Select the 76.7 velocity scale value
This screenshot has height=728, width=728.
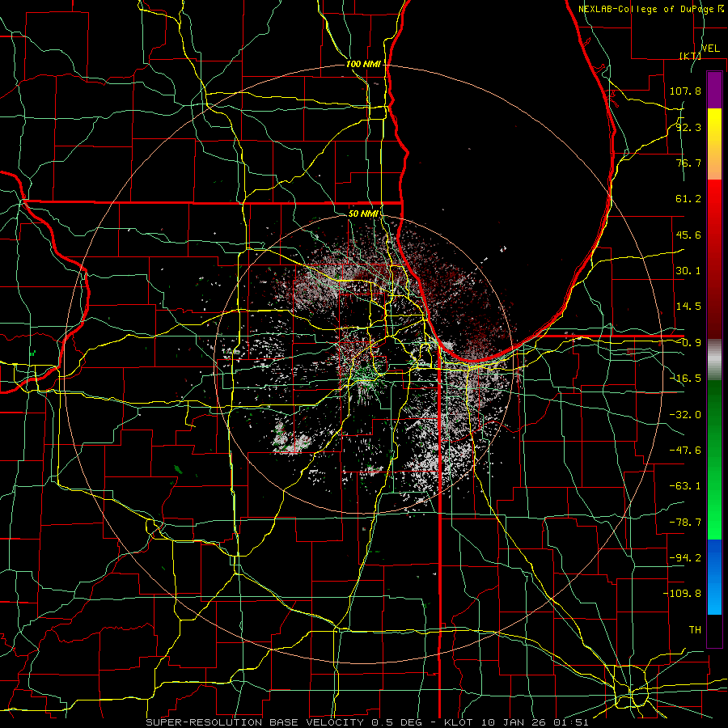tap(688, 163)
